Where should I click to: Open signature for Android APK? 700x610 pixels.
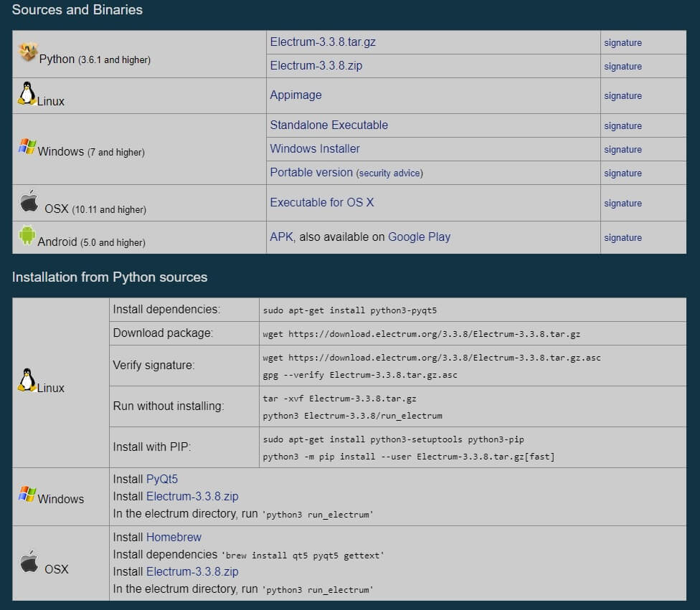pos(623,237)
